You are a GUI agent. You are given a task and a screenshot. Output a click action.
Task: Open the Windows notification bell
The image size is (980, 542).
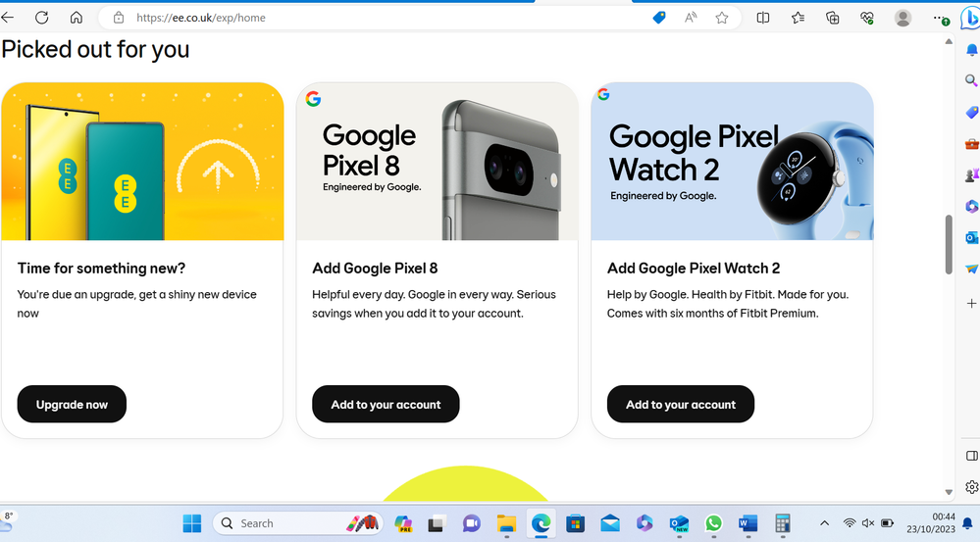click(968, 523)
